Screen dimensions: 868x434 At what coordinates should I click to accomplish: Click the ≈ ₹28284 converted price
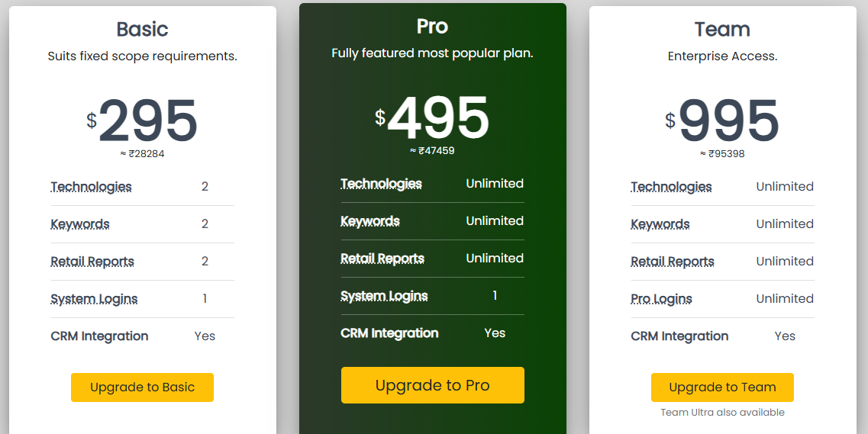point(142,154)
